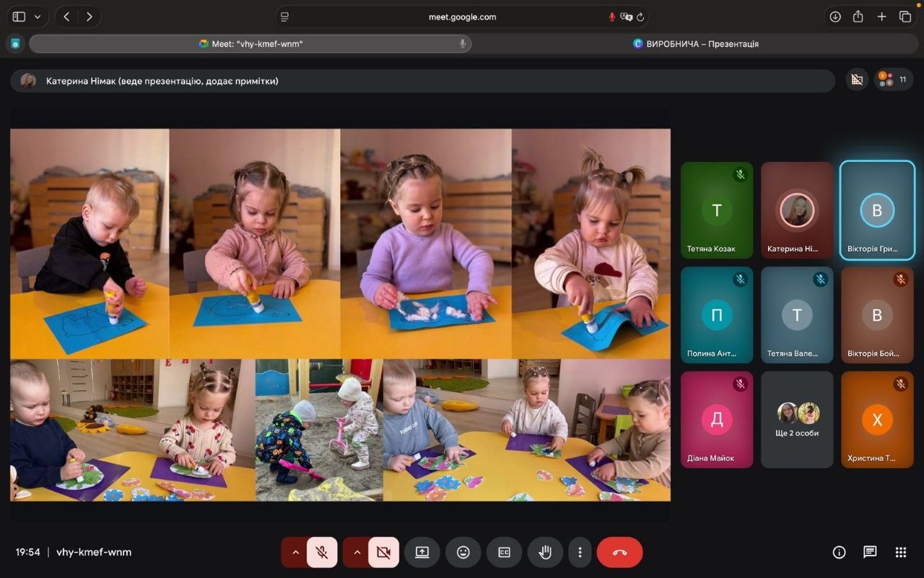Open the three-dot more options menu
The width and height of the screenshot is (924, 578).
[x=580, y=552]
